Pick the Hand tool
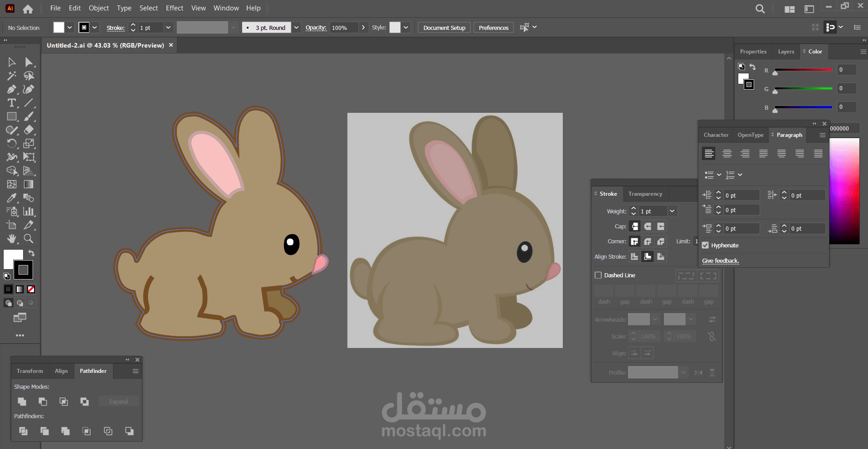Screen dimensions: 868x449 [12, 239]
